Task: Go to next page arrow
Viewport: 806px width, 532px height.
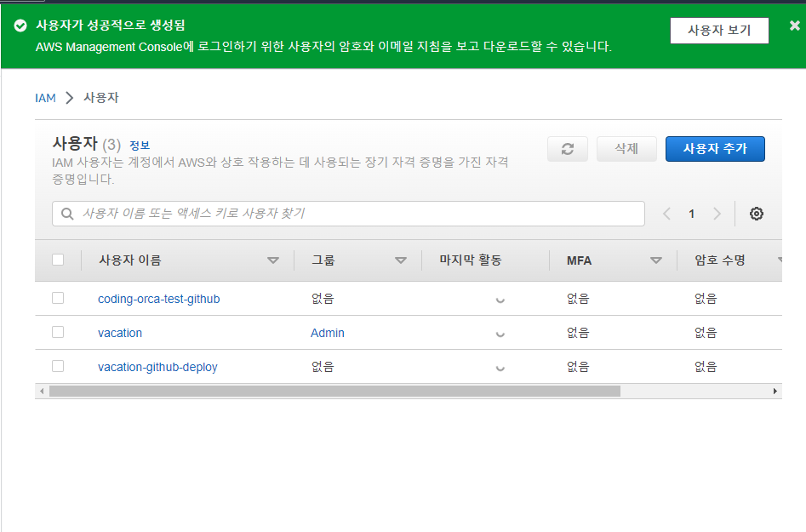Action: 717,214
